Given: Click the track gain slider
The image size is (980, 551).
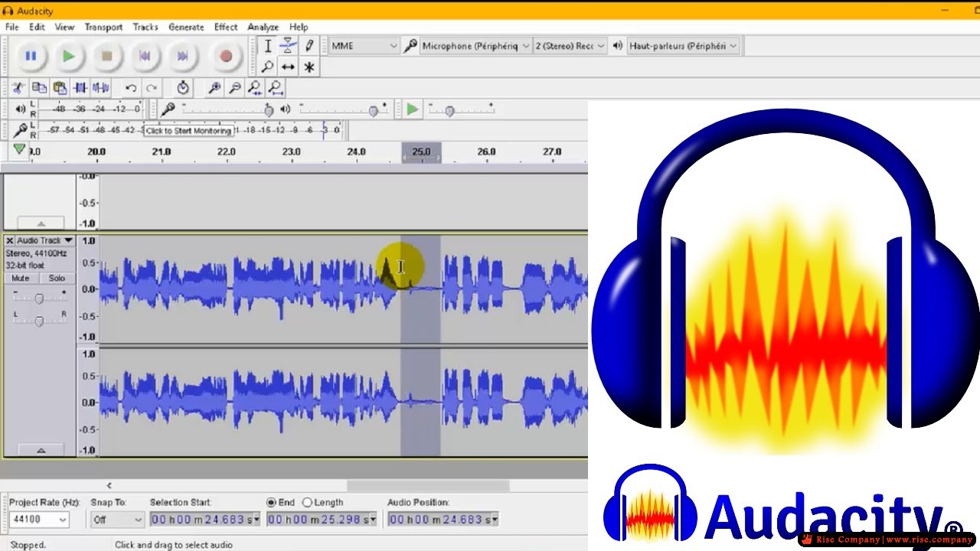Looking at the screenshot, I should click(39, 298).
